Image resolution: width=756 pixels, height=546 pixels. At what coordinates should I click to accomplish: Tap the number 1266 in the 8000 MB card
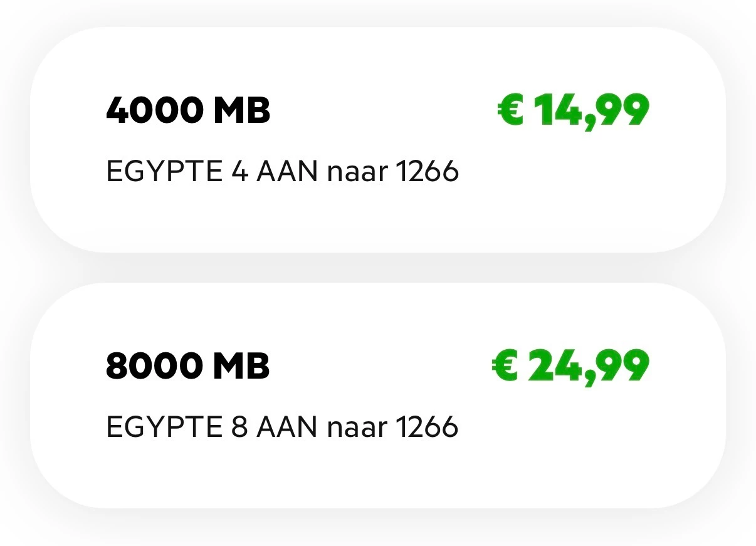click(428, 427)
